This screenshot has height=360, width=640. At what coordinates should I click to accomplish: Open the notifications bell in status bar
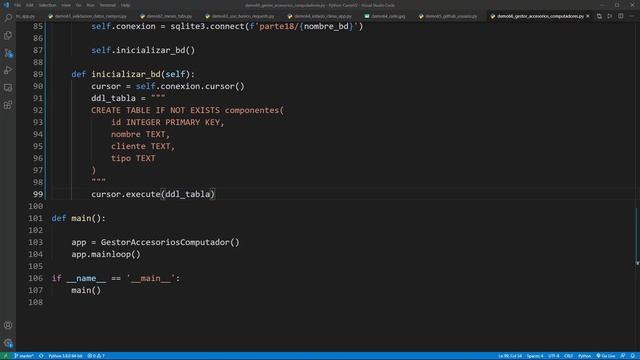pos(633,356)
